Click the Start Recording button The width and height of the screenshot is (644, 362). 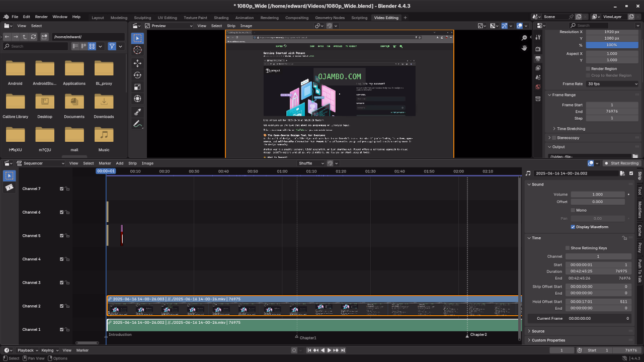click(x=621, y=163)
